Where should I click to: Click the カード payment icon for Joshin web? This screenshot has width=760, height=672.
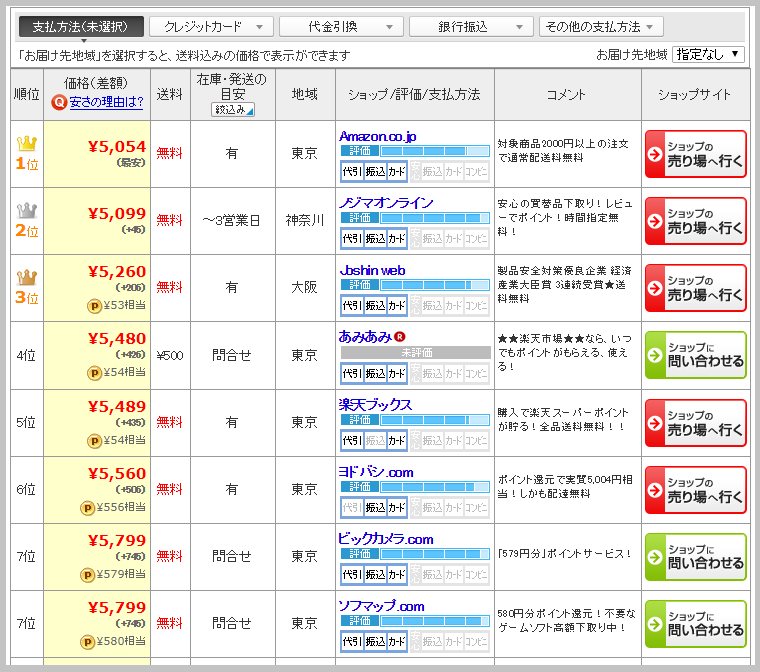click(x=397, y=305)
